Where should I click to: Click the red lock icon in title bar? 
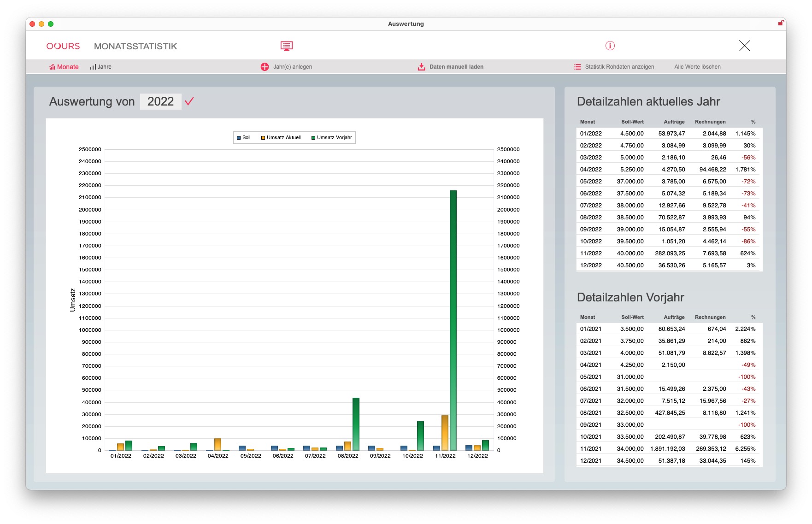pos(781,23)
